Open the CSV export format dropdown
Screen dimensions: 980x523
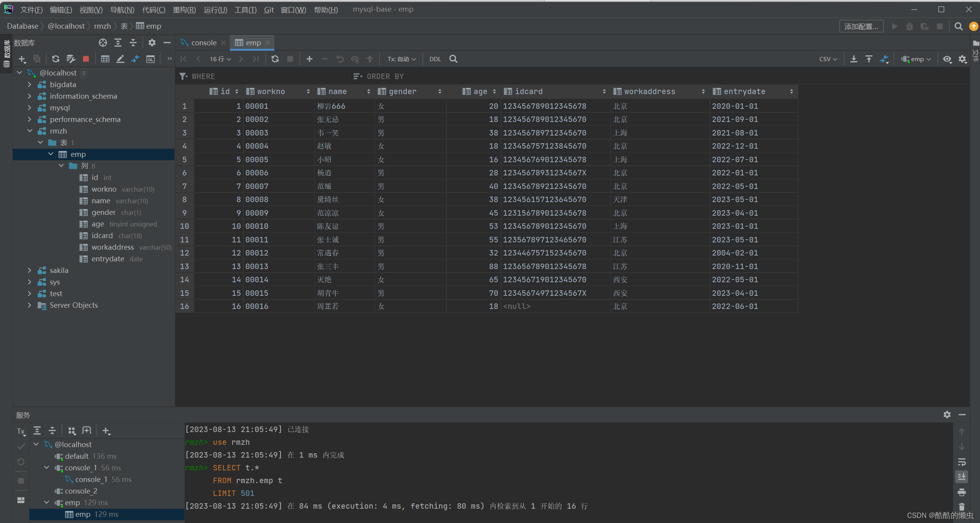pos(828,59)
